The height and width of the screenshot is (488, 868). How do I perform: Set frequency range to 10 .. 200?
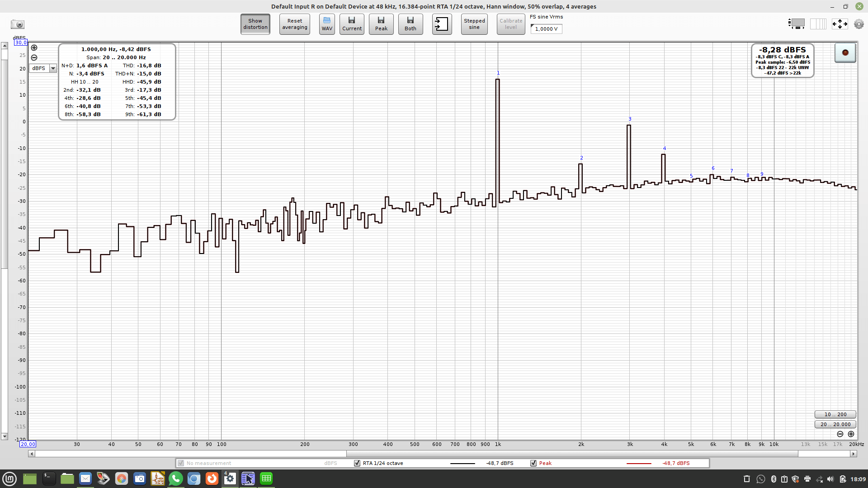835,414
